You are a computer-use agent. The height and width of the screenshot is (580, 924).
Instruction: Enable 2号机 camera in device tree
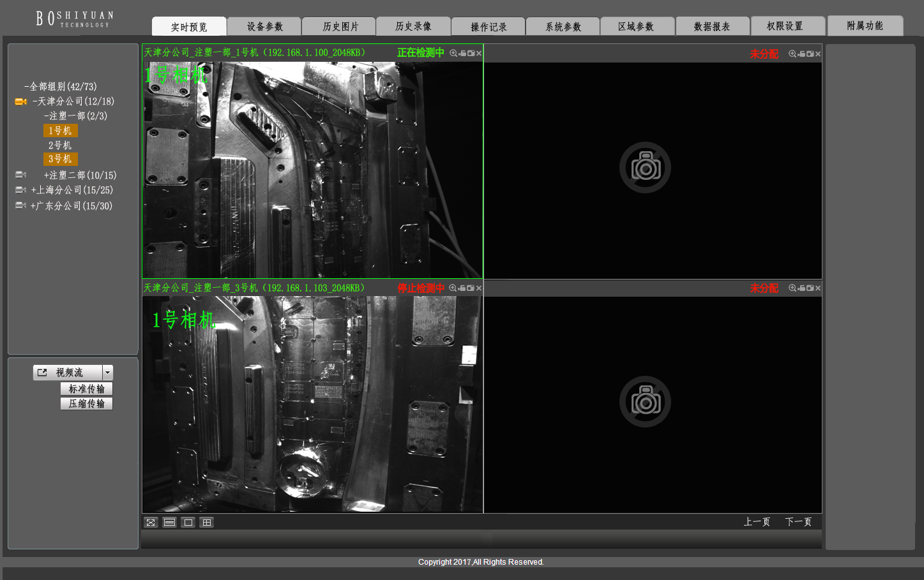pos(60,145)
